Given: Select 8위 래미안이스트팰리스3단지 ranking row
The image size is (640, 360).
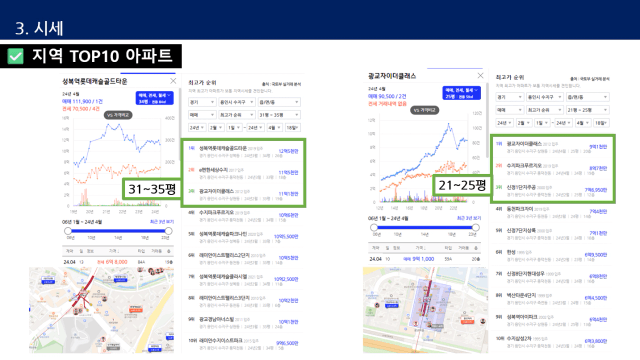Looking at the screenshot, I should tap(243, 301).
